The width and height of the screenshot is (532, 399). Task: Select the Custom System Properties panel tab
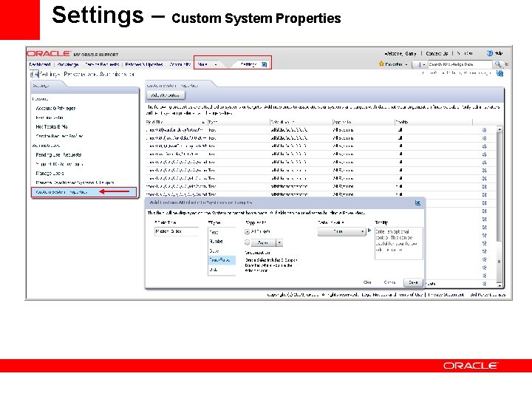click(172, 86)
